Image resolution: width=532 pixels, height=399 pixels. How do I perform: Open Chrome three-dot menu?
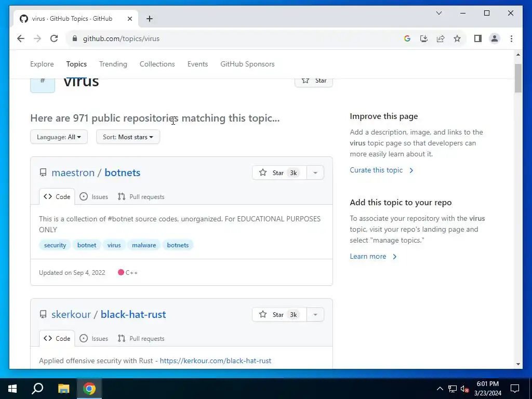[511, 38]
